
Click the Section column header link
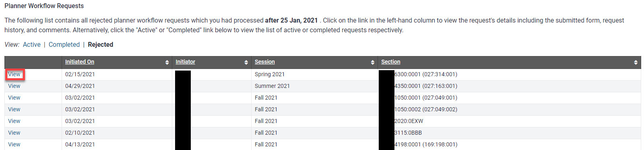[x=391, y=62]
